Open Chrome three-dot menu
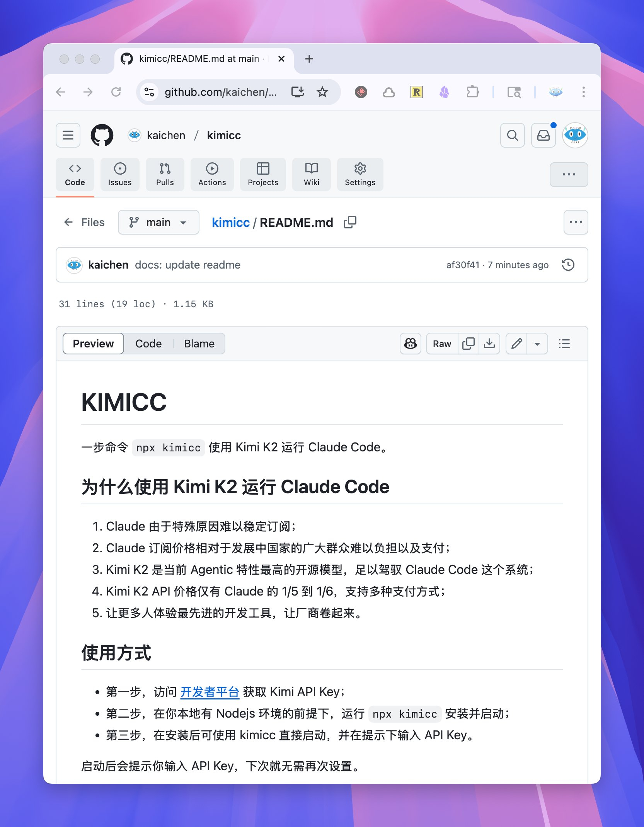 [x=584, y=92]
